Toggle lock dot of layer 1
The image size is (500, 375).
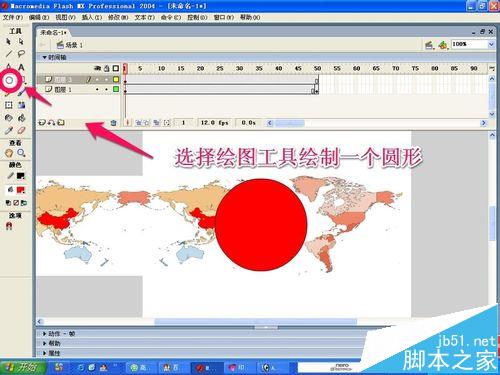coord(106,89)
